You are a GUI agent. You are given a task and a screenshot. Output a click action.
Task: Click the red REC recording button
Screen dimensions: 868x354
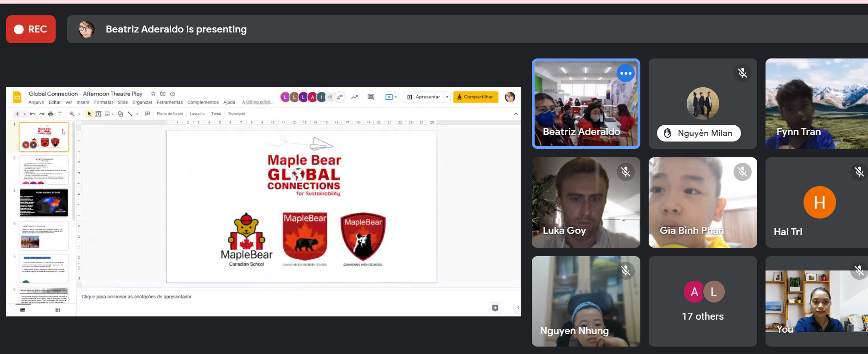pyautogui.click(x=31, y=29)
